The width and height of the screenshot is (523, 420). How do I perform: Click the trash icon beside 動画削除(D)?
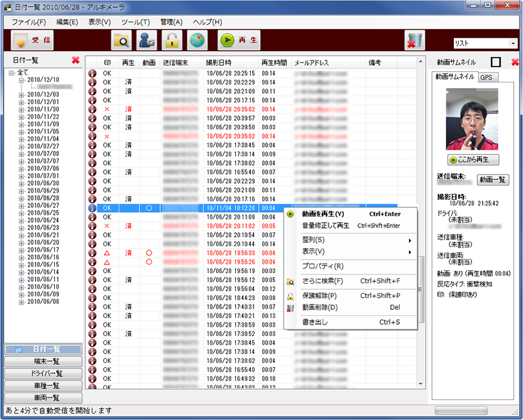pos(290,308)
